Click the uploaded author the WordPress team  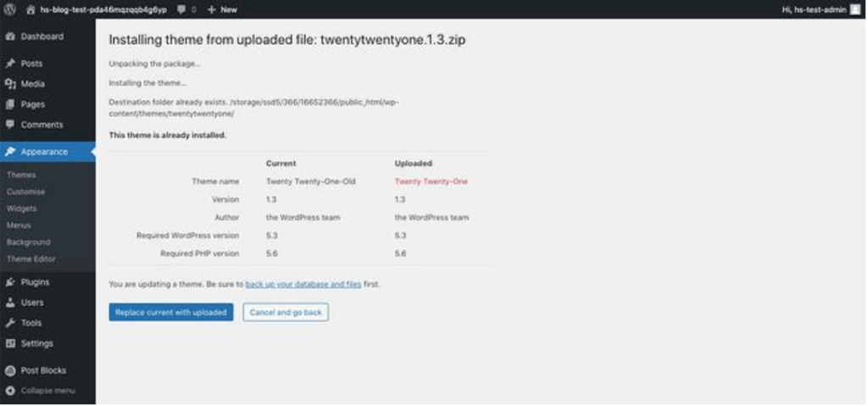point(431,218)
